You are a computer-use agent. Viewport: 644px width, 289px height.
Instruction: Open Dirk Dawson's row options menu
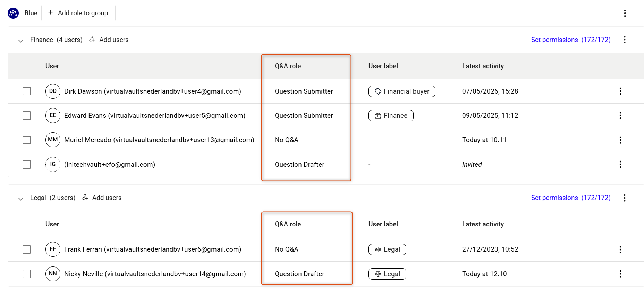click(x=620, y=91)
